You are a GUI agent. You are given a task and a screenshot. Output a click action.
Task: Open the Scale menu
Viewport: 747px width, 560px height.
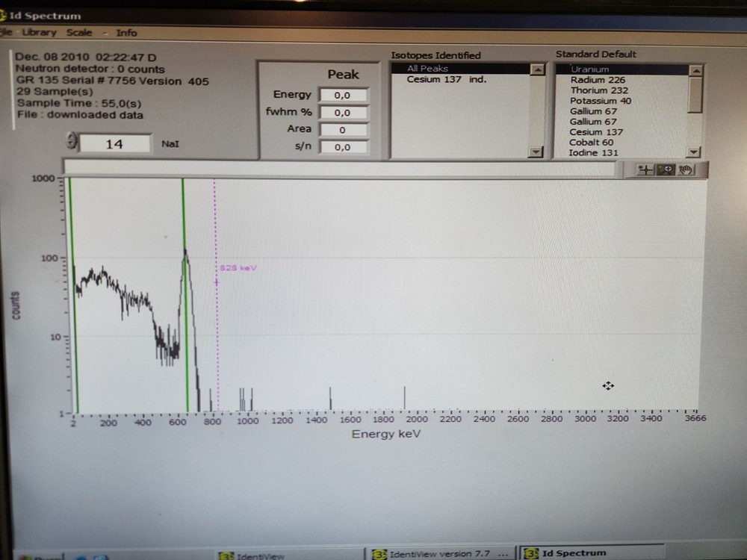79,33
